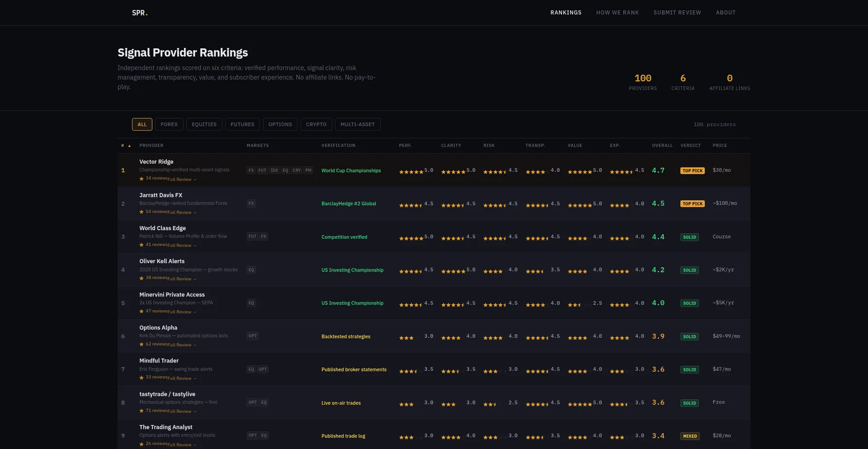Image resolution: width=868 pixels, height=449 pixels.
Task: Sort by rank number column
Action: coord(126,146)
